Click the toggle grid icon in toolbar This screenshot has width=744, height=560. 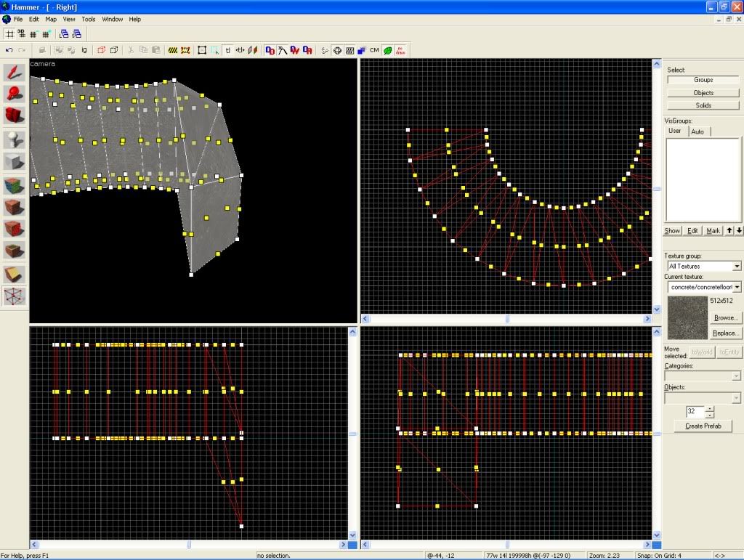pos(9,33)
